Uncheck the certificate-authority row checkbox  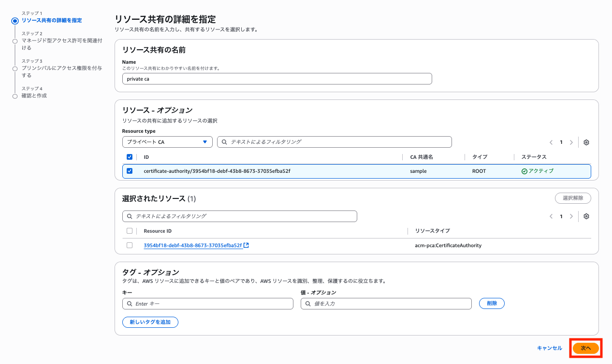point(129,171)
